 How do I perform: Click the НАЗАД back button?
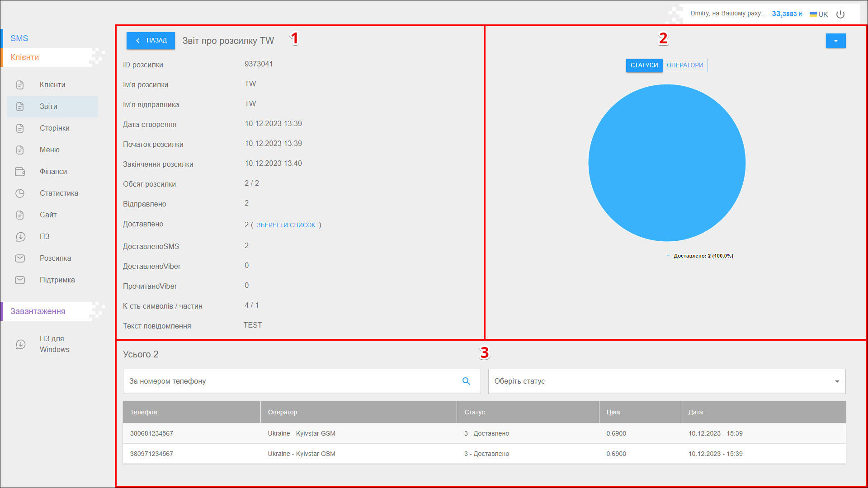tap(151, 41)
